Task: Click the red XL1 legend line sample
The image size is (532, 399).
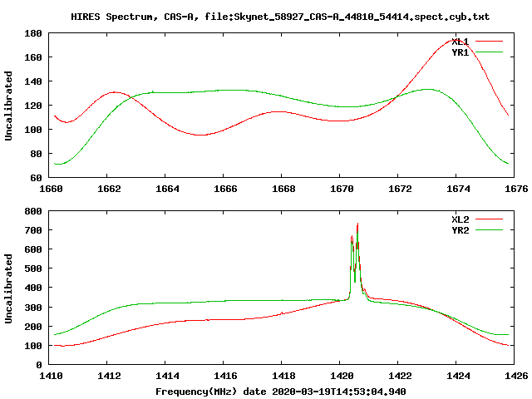Action: coord(490,42)
